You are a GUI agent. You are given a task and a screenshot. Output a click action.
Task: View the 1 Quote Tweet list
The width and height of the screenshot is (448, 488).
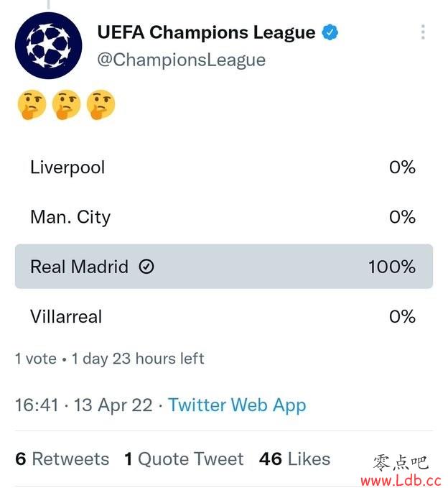(184, 459)
